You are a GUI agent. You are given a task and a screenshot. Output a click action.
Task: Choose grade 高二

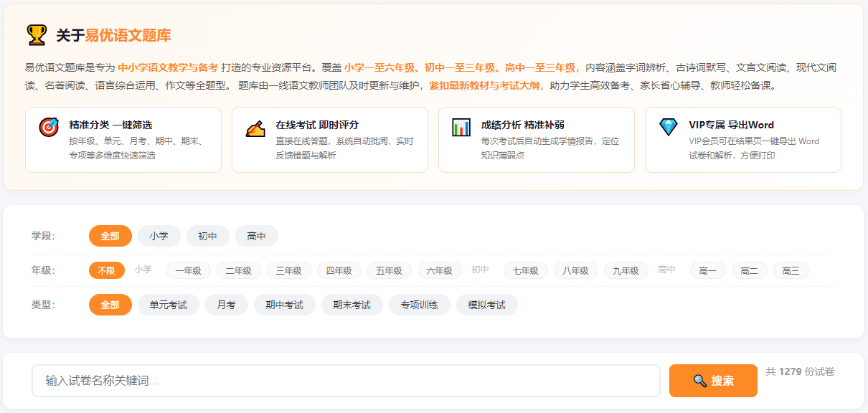[x=750, y=270]
